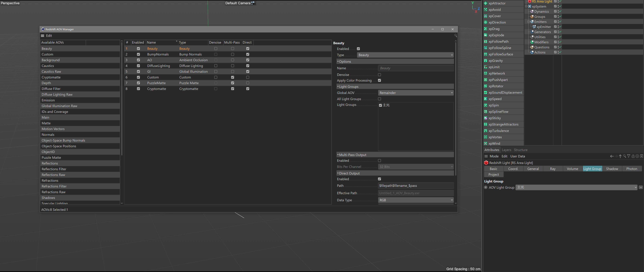This screenshot has width=644, height=272.
Task: Toggle Direct Output Enabled checkbox
Action: pos(379,179)
